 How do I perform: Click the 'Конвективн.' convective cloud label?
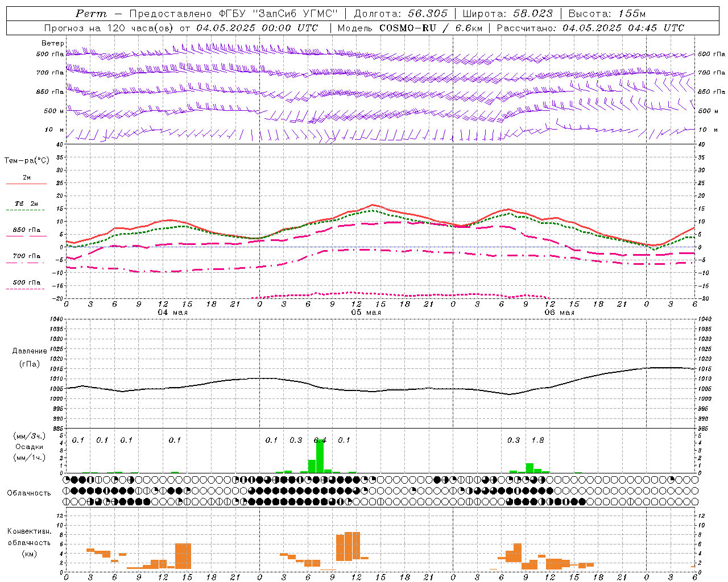coord(30,531)
